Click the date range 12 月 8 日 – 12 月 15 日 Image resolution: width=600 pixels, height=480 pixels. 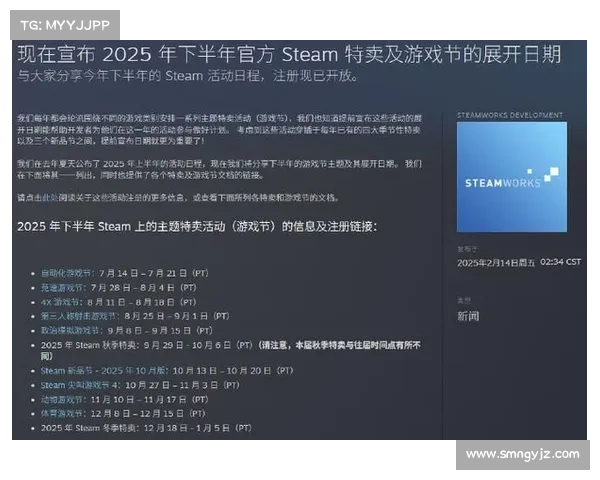point(137,414)
